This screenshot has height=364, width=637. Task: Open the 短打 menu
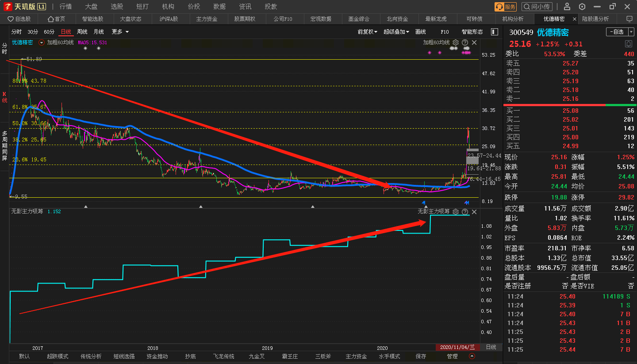pyautogui.click(x=142, y=7)
